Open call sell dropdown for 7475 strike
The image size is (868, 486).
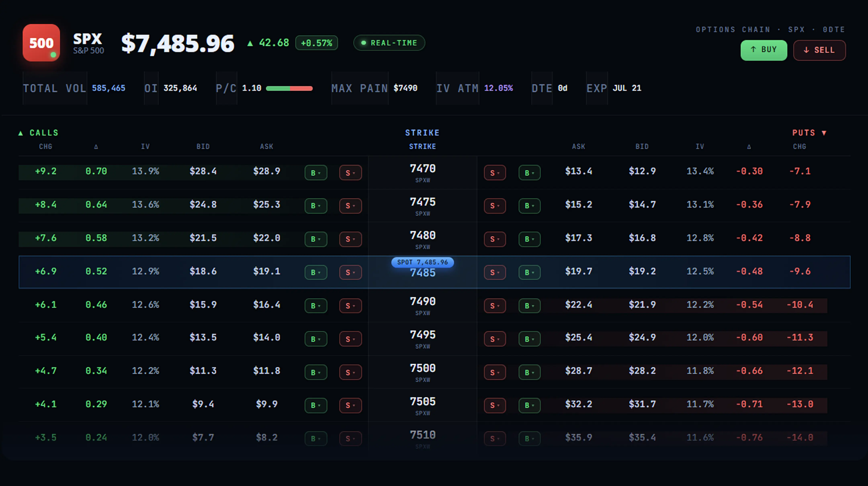coord(350,206)
